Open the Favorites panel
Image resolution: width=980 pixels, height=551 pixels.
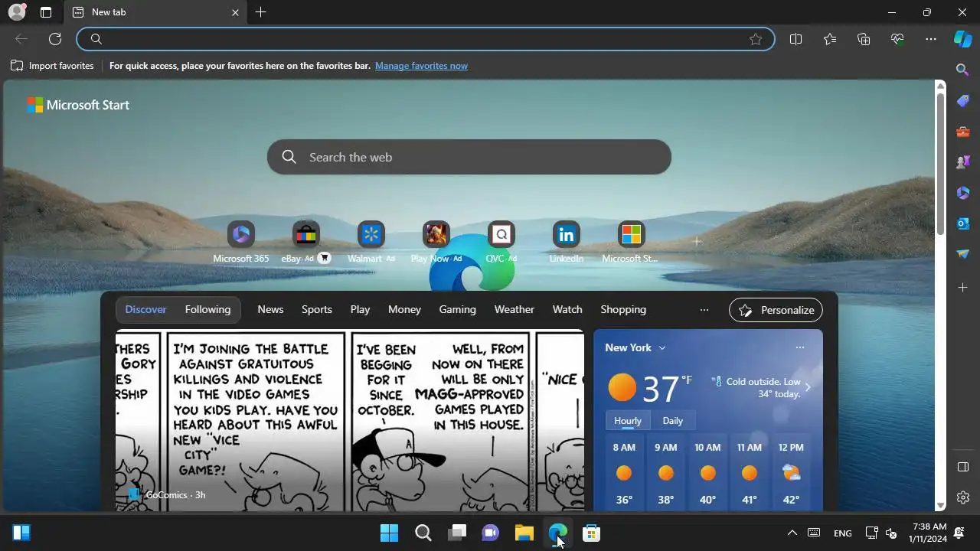(830, 39)
